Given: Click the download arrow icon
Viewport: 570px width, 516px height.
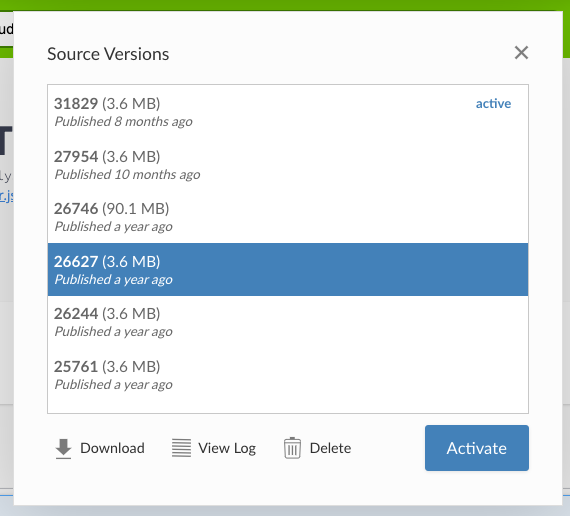Looking at the screenshot, I should tap(63, 448).
